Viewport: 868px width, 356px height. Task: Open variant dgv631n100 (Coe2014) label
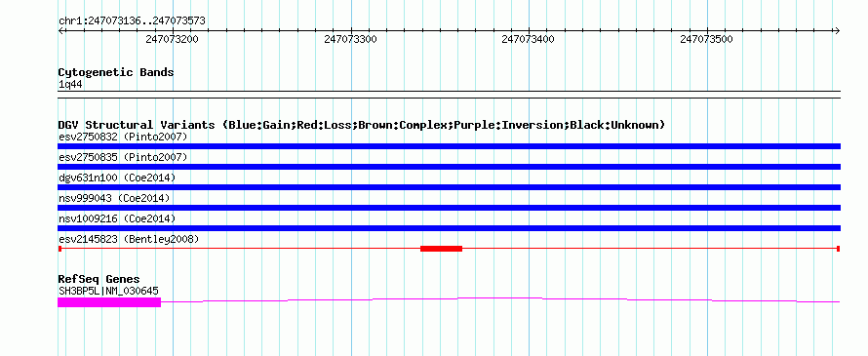[x=117, y=178]
